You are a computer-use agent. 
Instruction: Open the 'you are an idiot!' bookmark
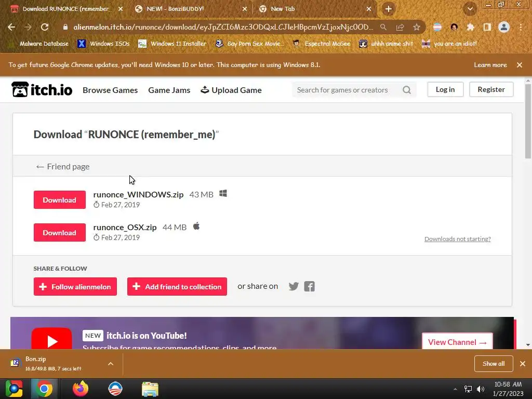(x=449, y=44)
